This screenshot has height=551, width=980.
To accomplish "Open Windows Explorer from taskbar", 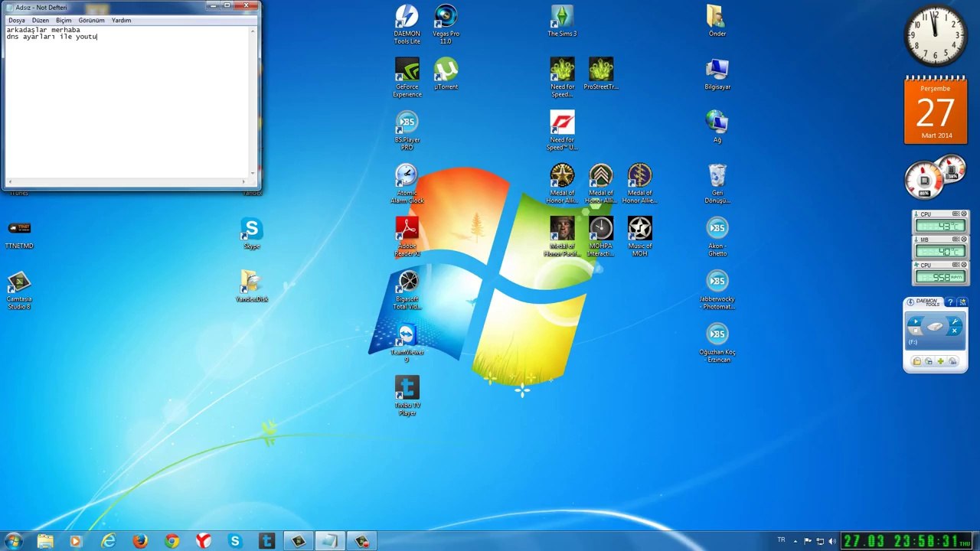I will [45, 541].
